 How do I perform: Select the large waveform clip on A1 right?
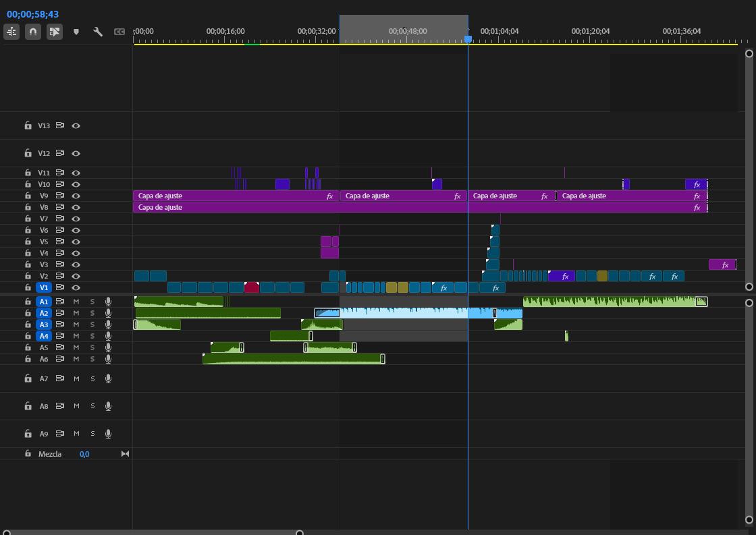point(615,302)
